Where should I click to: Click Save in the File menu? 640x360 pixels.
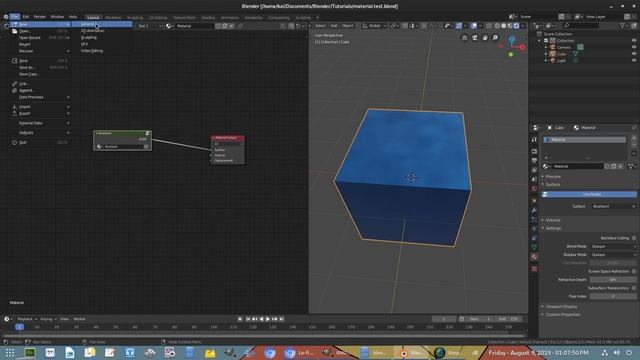40,61
